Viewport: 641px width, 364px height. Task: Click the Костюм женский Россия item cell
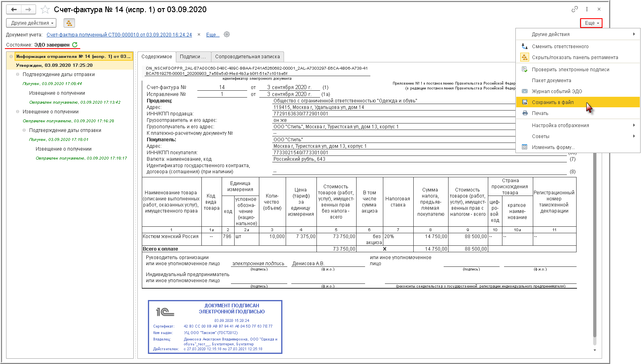(172, 239)
